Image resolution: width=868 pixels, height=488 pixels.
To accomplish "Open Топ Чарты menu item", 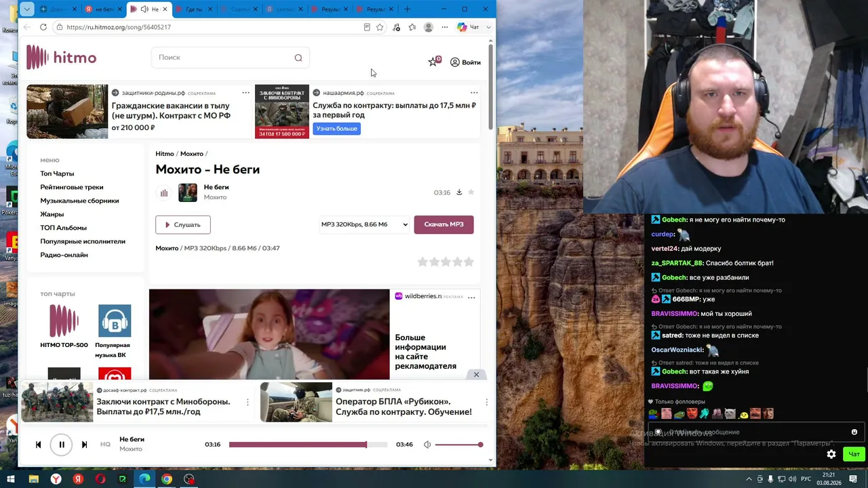I will [x=57, y=174].
